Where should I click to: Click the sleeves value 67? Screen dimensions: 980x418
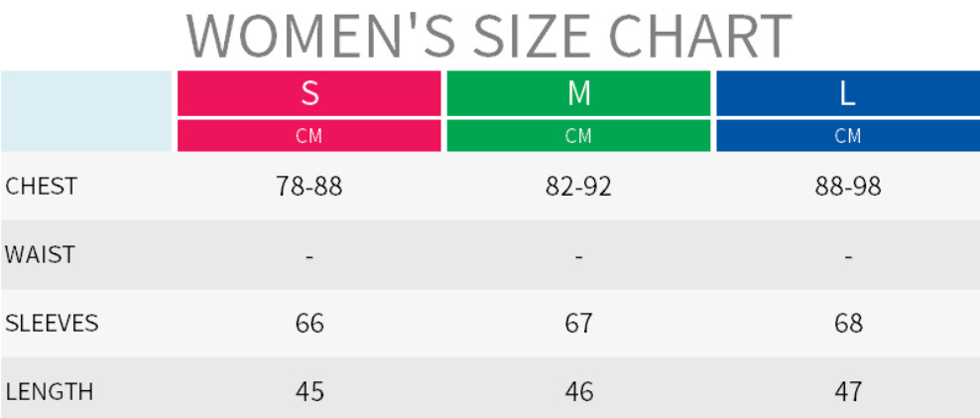579,323
